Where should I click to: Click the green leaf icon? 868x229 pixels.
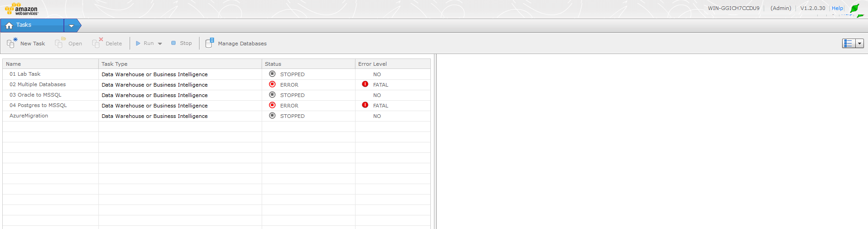855,9
